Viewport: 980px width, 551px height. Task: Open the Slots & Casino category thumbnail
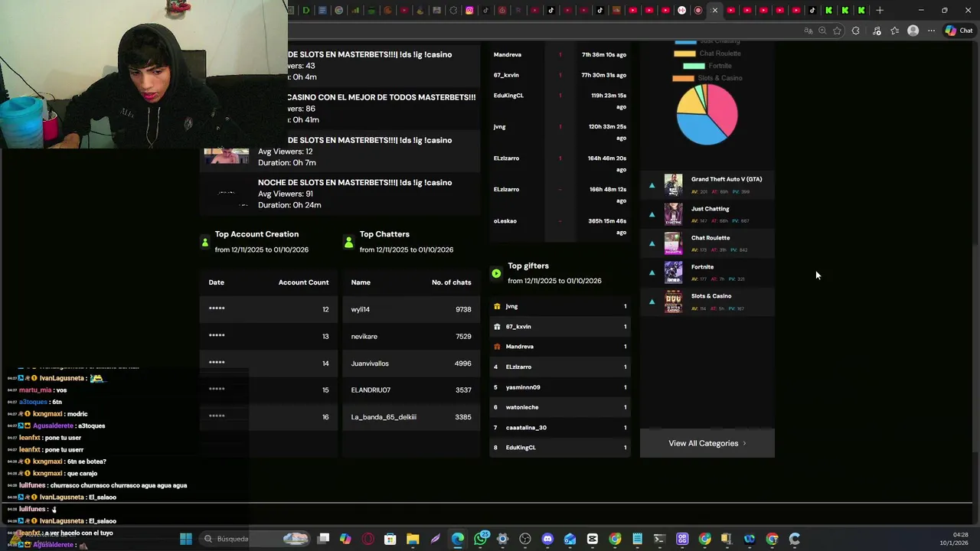click(x=673, y=302)
